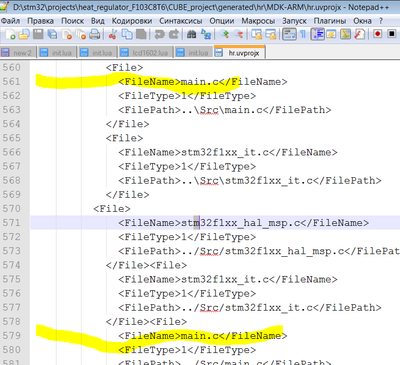Click the Save All icon
Image resolution: width=400 pixels, height=365 pixels.
coord(52,34)
